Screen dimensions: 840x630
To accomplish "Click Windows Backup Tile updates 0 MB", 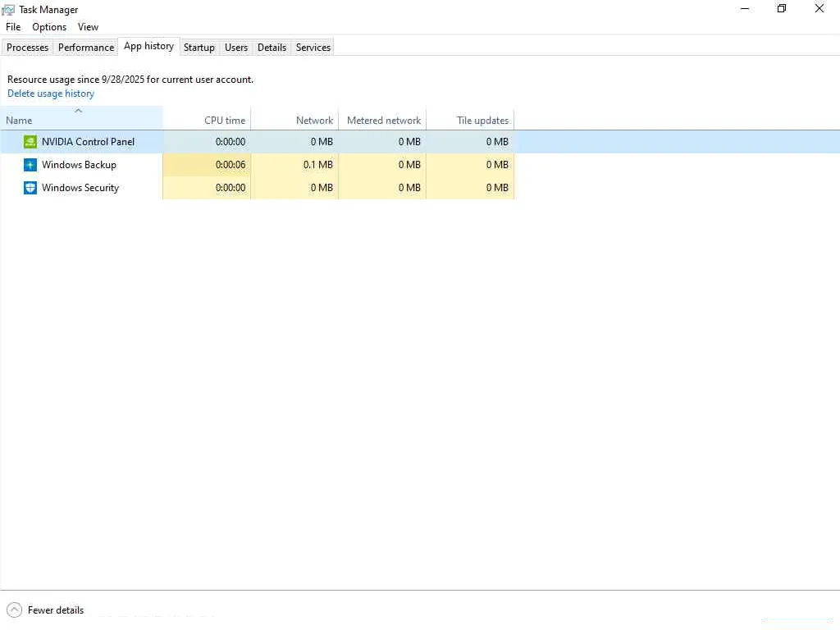I will pyautogui.click(x=470, y=165).
